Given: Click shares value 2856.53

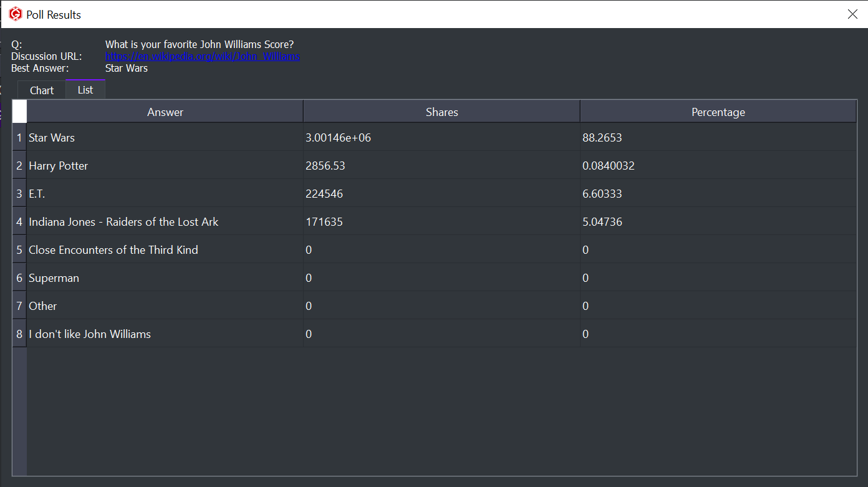Looking at the screenshot, I should coord(441,165).
